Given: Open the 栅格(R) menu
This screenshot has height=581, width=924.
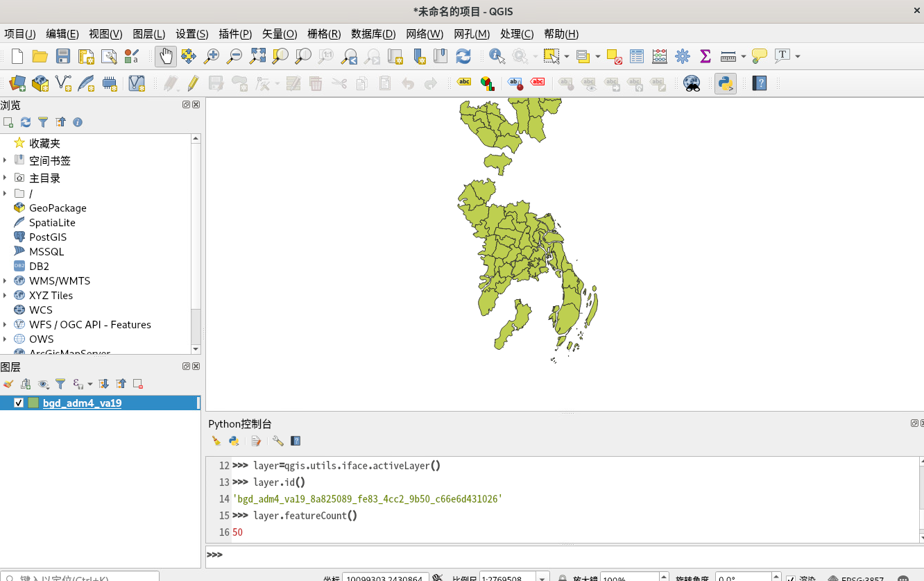Looking at the screenshot, I should (x=324, y=34).
